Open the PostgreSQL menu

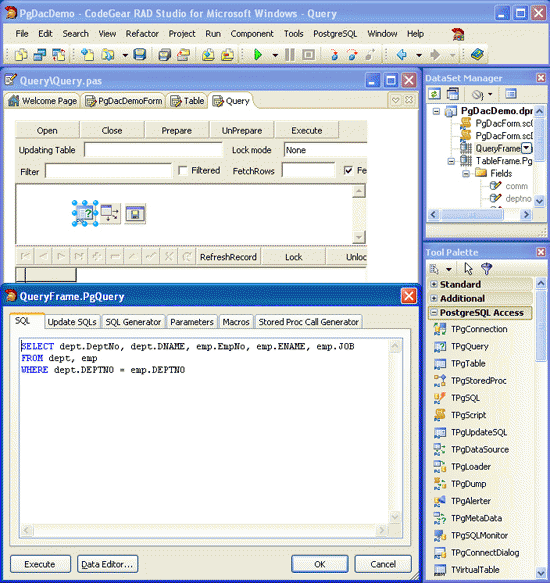[335, 34]
